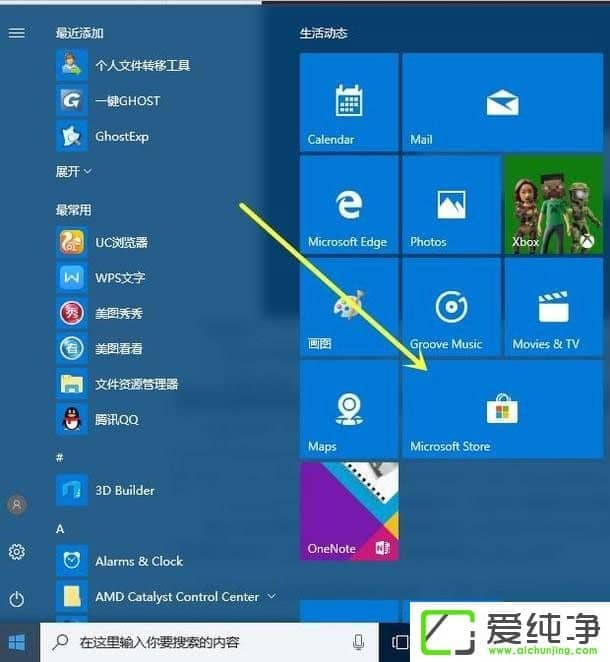Image resolution: width=610 pixels, height=662 pixels.
Task: Launch the OneNote tile
Action: click(x=349, y=511)
